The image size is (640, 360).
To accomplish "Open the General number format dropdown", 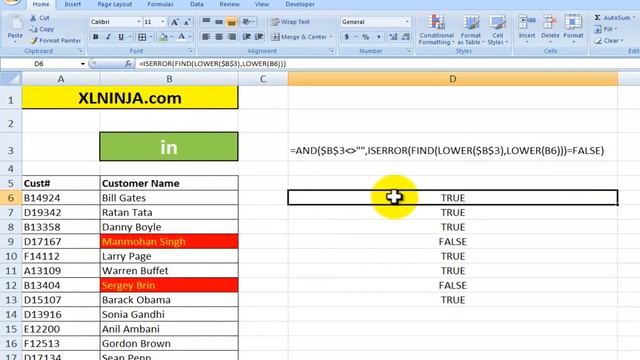I will click(407, 22).
